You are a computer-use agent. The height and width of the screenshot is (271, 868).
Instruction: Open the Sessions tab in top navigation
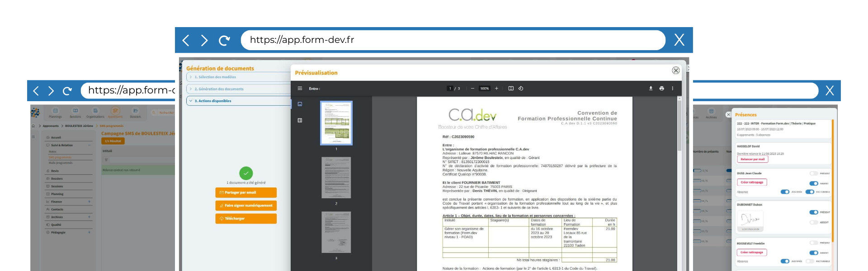click(x=75, y=113)
